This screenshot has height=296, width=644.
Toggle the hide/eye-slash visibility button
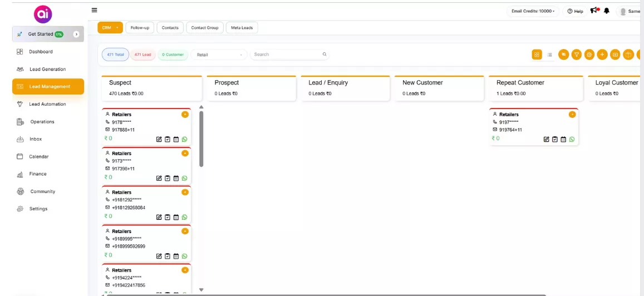click(564, 55)
